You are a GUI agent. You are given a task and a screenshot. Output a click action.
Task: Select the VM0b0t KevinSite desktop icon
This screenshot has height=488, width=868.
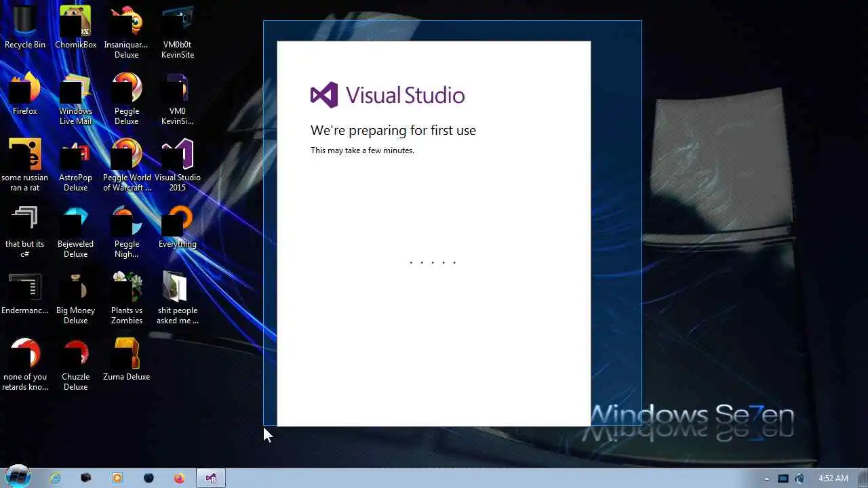[x=178, y=33]
